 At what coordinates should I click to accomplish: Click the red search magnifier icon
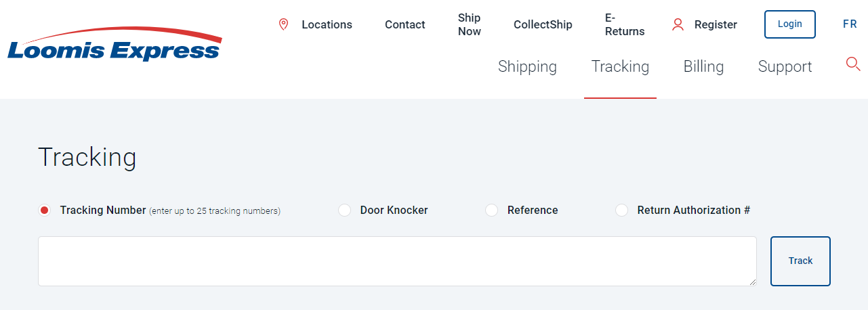(x=853, y=65)
